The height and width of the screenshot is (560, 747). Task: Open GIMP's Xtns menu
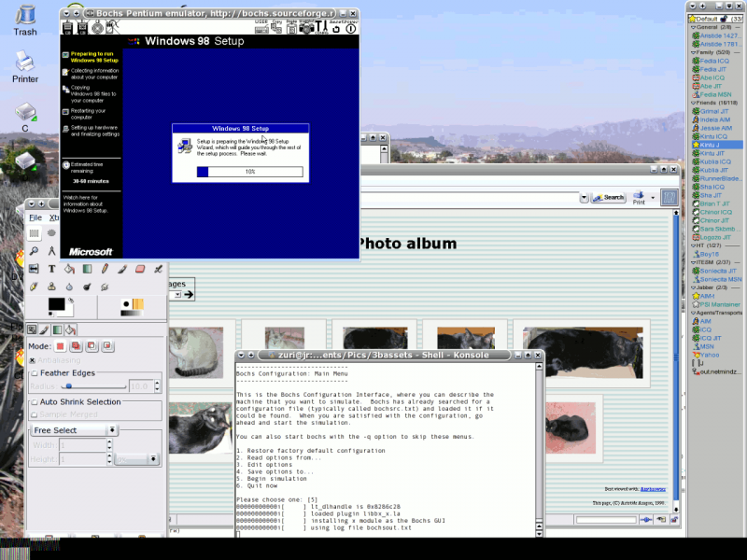coord(56,216)
